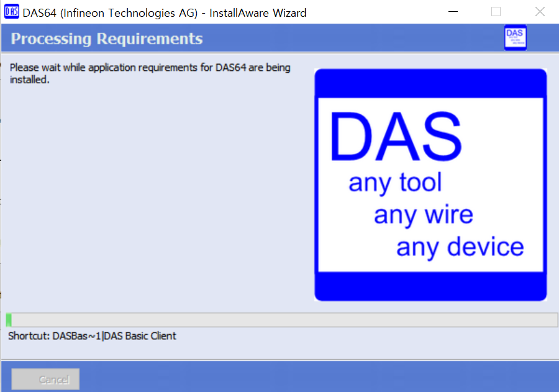The width and height of the screenshot is (559, 392).
Task: Click the installation progress bar
Action: [282, 320]
